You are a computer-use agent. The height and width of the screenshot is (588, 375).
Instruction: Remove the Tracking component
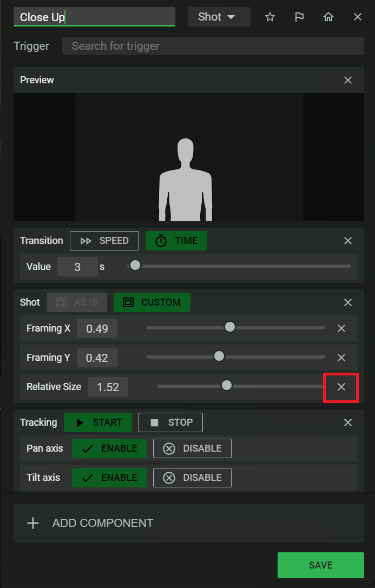(348, 422)
